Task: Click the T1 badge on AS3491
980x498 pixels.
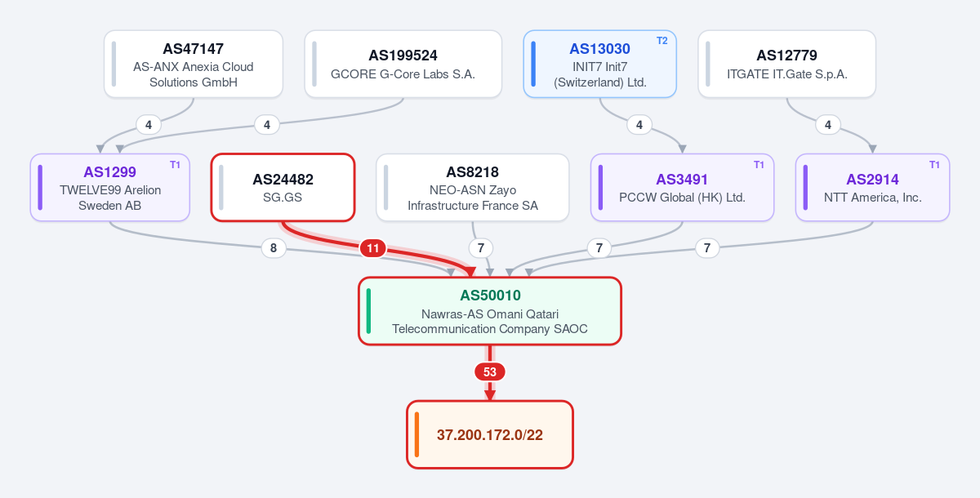Action: 759,165
